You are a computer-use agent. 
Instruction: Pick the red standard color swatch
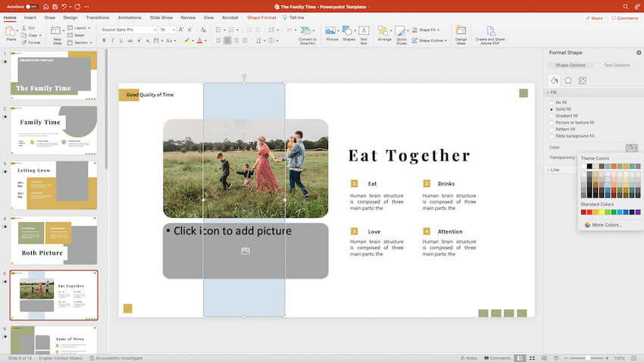tap(590, 212)
